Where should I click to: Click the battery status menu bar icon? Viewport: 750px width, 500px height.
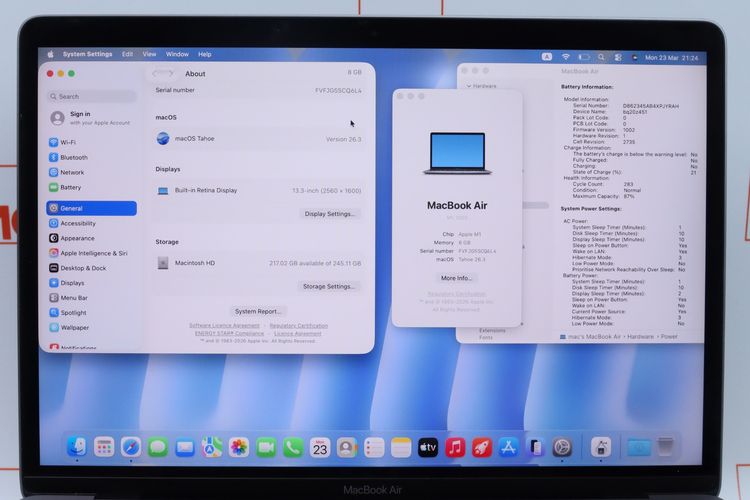click(x=584, y=57)
